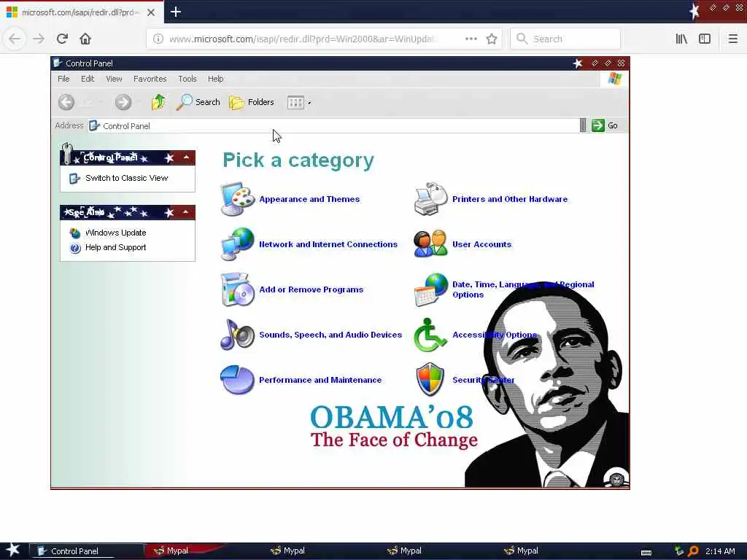Open the File menu

point(63,79)
